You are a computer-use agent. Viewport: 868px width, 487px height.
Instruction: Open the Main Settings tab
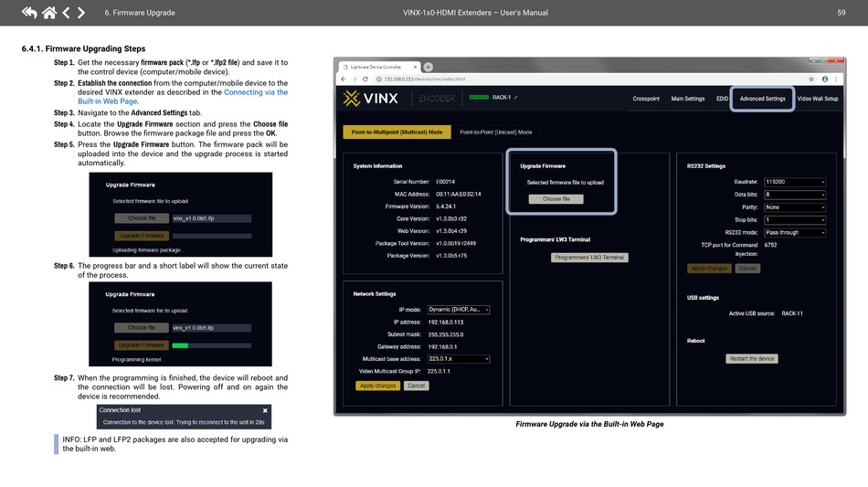687,99
